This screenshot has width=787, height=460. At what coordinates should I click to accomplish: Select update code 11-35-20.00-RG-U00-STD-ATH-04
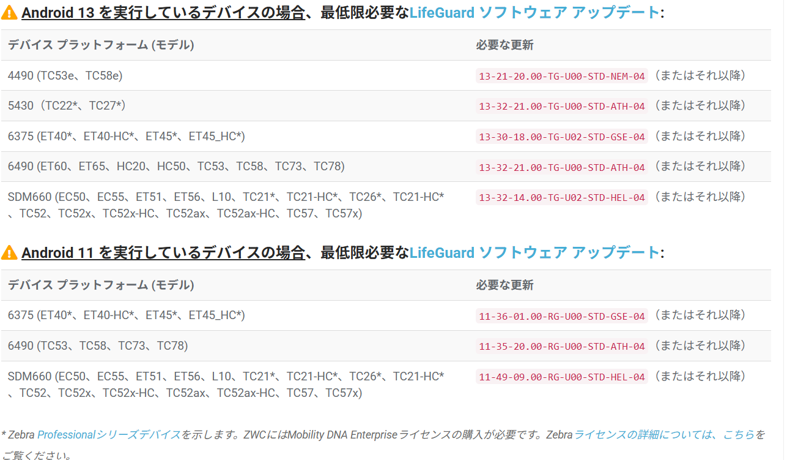coord(562,346)
